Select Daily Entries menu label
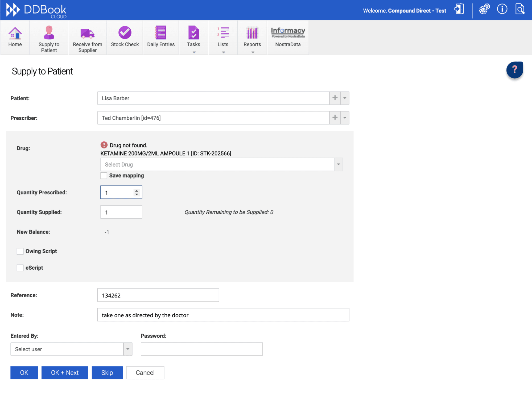The height and width of the screenshot is (399, 532). [x=161, y=44]
